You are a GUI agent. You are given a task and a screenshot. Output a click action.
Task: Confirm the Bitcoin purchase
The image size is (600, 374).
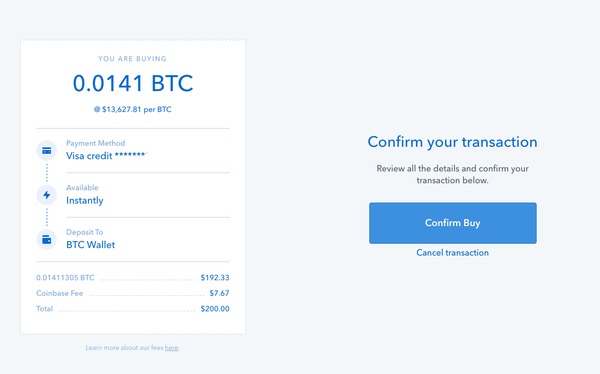tap(453, 223)
